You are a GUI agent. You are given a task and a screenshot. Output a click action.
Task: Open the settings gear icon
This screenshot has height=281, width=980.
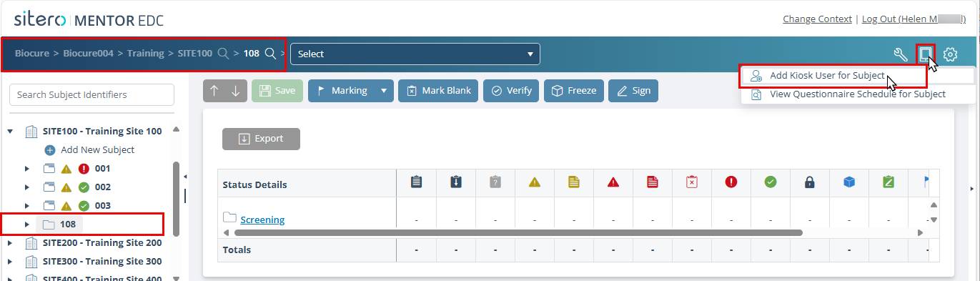point(950,54)
